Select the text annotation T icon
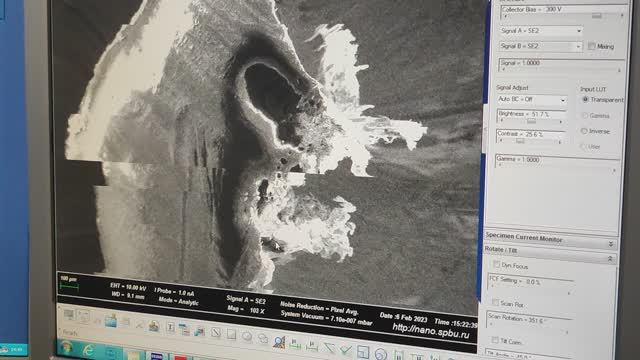 click(171, 327)
